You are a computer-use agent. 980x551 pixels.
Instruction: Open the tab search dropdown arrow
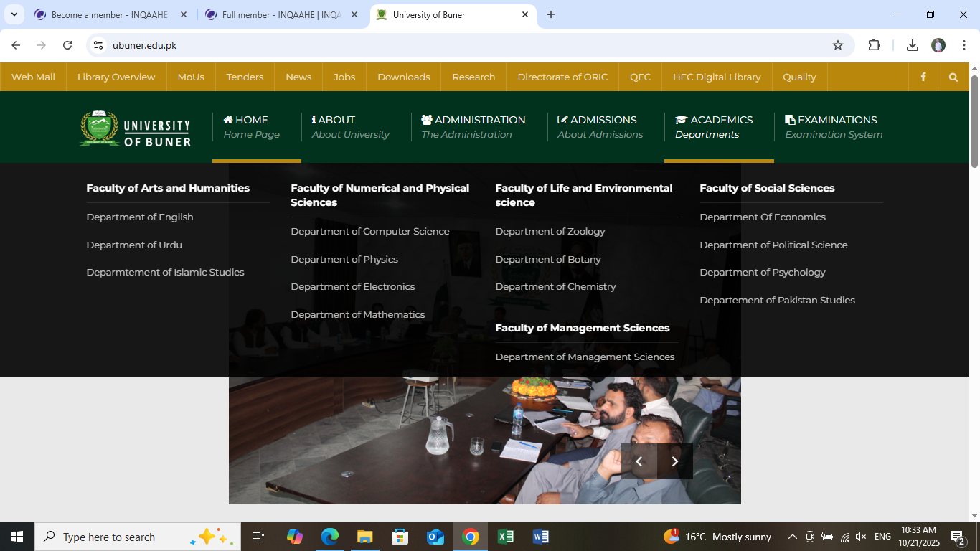click(x=14, y=14)
